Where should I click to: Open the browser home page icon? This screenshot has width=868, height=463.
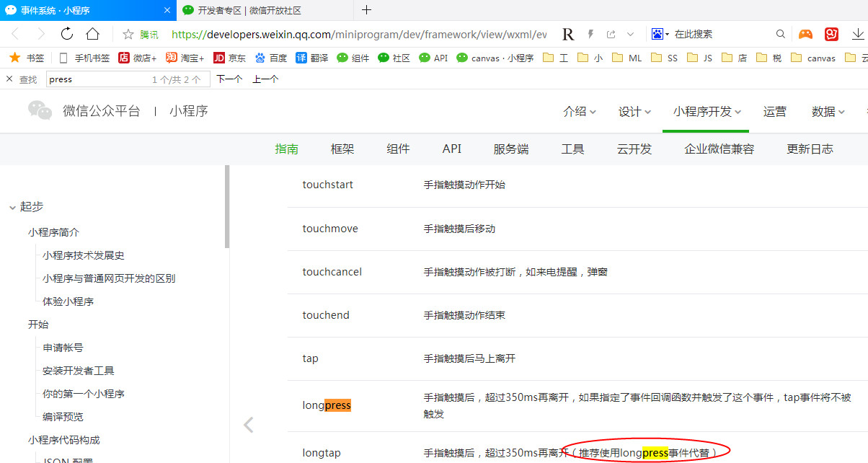coord(92,34)
